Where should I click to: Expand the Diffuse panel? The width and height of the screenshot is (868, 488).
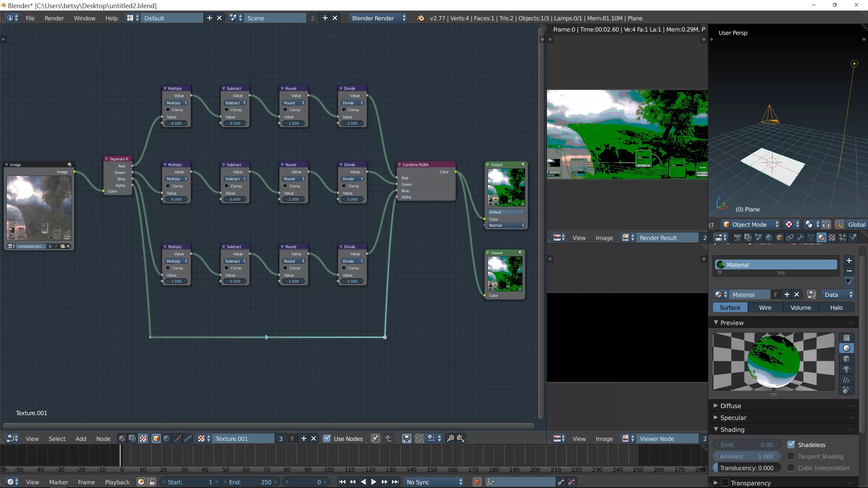point(731,406)
